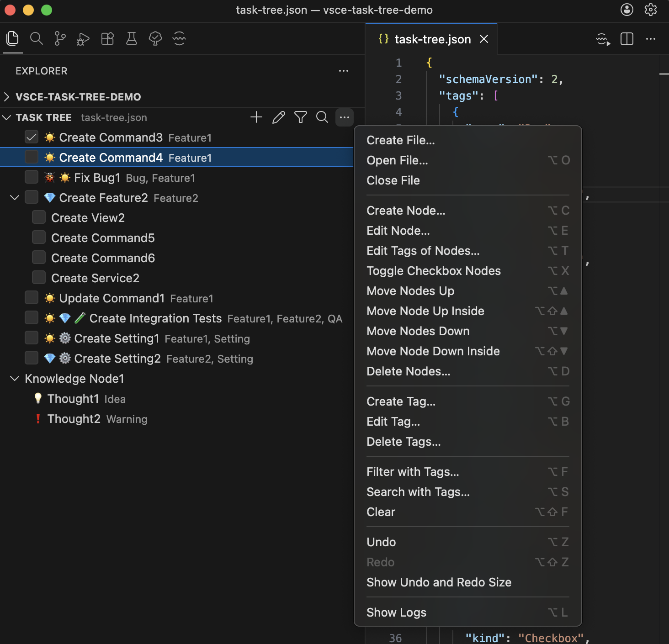Collapse the Create Feature2 node
The height and width of the screenshot is (644, 669).
pos(15,197)
